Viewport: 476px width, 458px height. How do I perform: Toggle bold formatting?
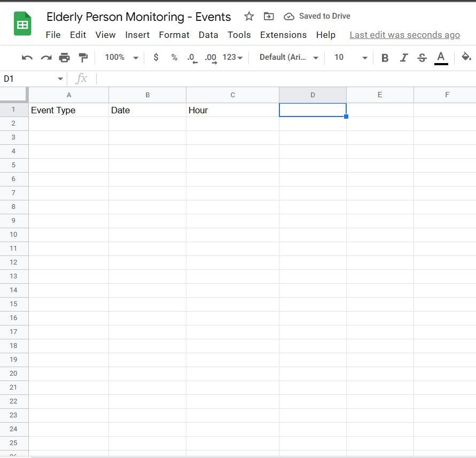pyautogui.click(x=385, y=58)
